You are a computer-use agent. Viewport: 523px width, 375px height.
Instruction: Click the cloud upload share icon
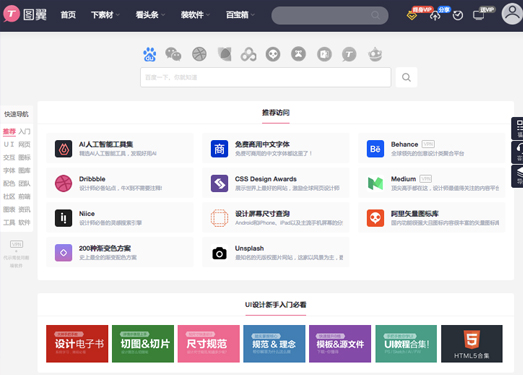(x=435, y=15)
